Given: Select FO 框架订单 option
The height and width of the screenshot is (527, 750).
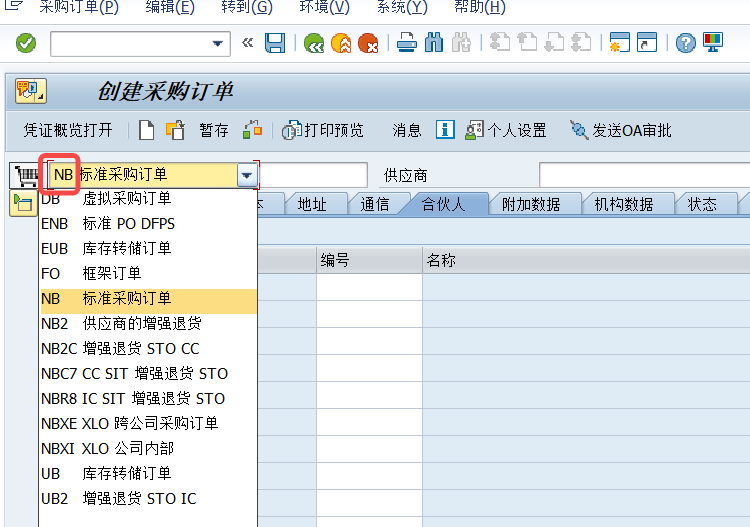Looking at the screenshot, I should click(x=148, y=274).
